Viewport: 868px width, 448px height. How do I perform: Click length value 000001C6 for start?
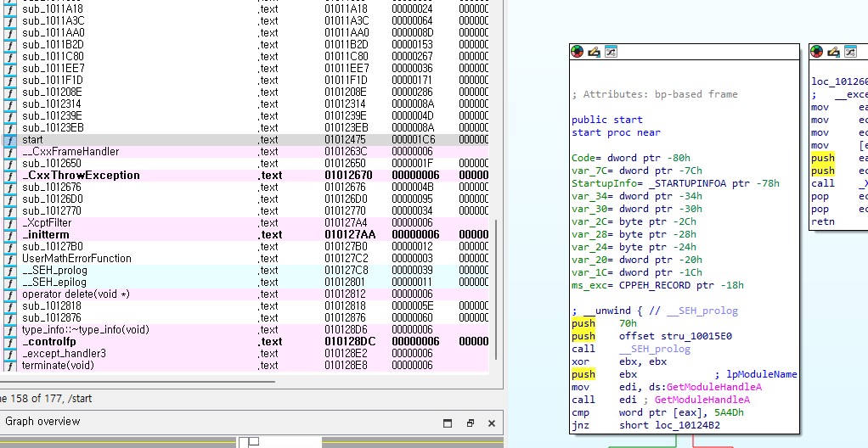coord(413,140)
